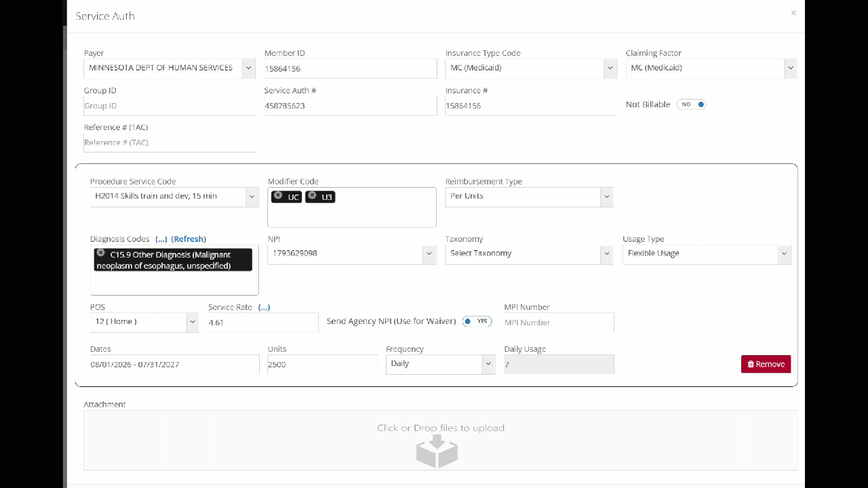Screen dimensions: 868x488
Task: Click the Reference # (TAC) field
Action: tap(170, 142)
